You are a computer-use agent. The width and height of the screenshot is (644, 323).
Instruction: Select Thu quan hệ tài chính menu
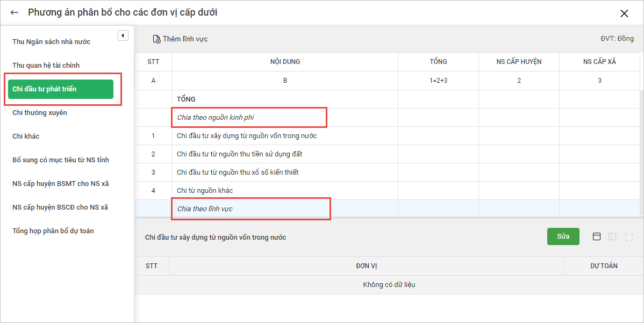(x=46, y=66)
